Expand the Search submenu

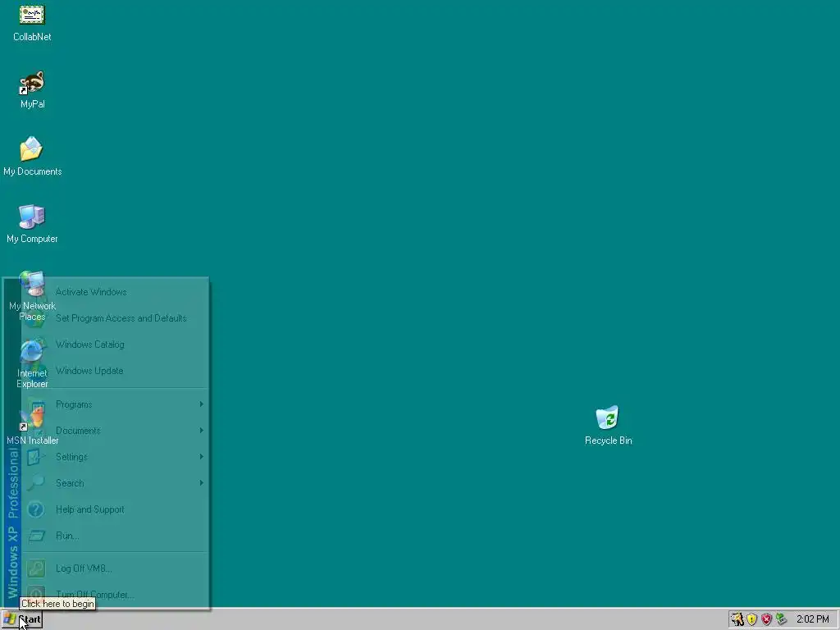coord(115,483)
